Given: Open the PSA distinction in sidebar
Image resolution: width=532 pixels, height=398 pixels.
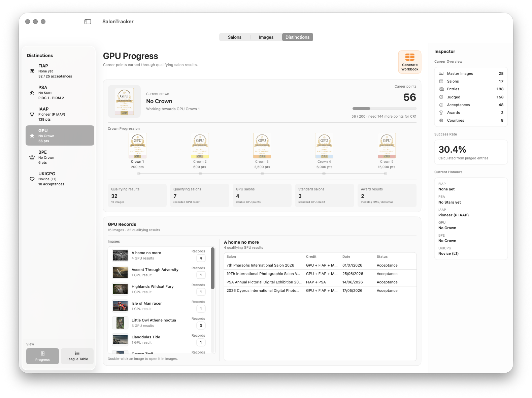Looking at the screenshot, I should pos(60,92).
